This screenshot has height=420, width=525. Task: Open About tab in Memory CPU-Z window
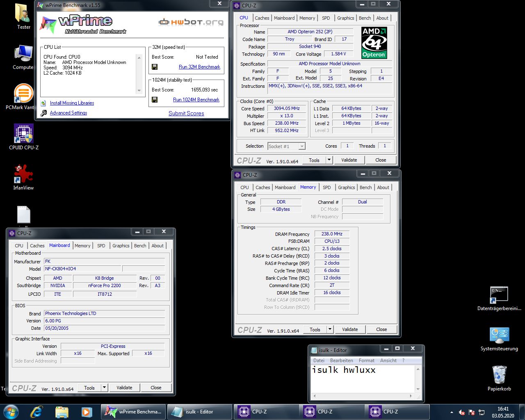pos(383,187)
